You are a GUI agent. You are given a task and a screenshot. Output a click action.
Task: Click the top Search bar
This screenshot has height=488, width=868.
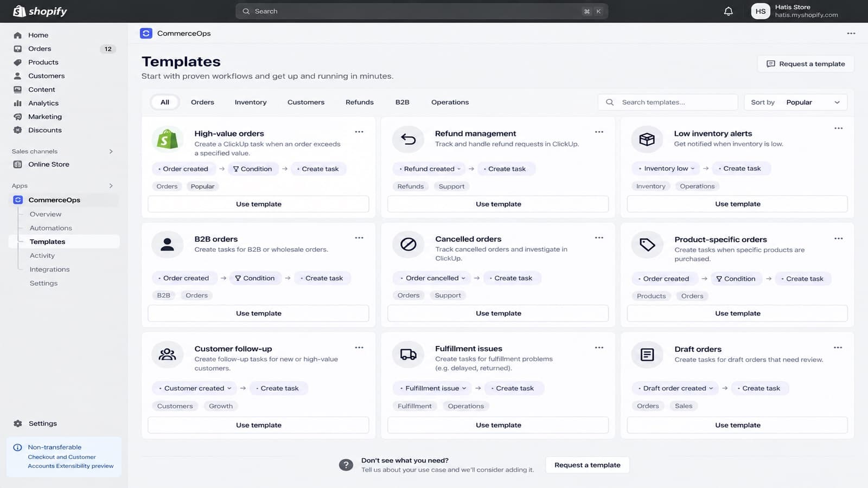[x=422, y=11]
